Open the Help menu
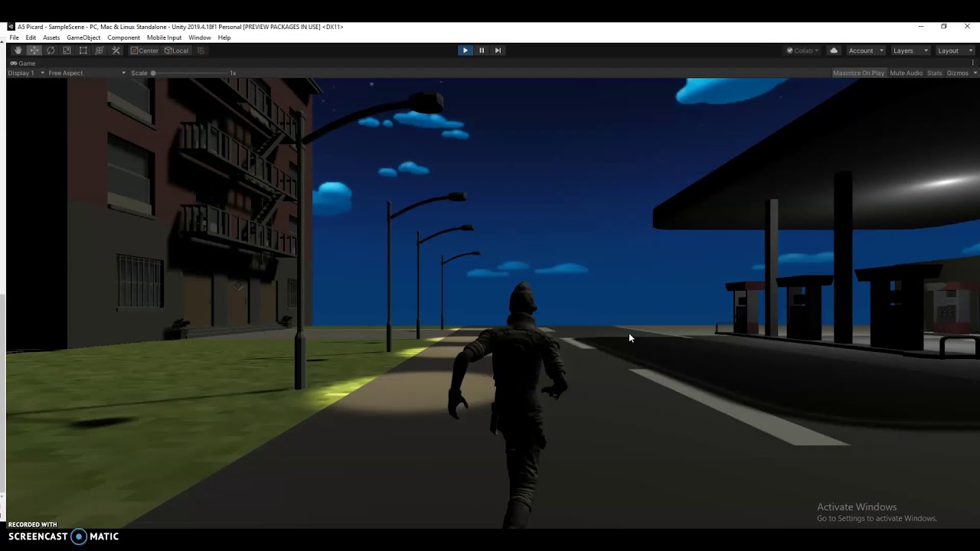Viewport: 980px width, 551px height. click(224, 37)
